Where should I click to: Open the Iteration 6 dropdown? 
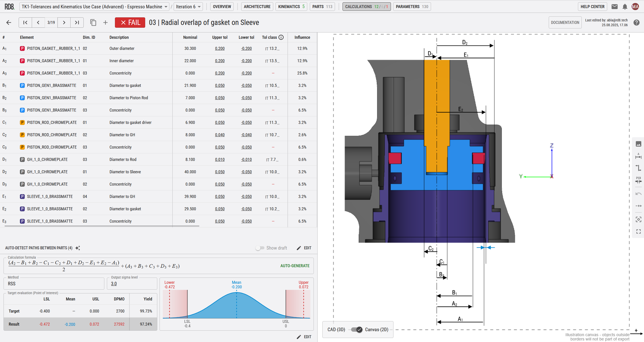(188, 7)
